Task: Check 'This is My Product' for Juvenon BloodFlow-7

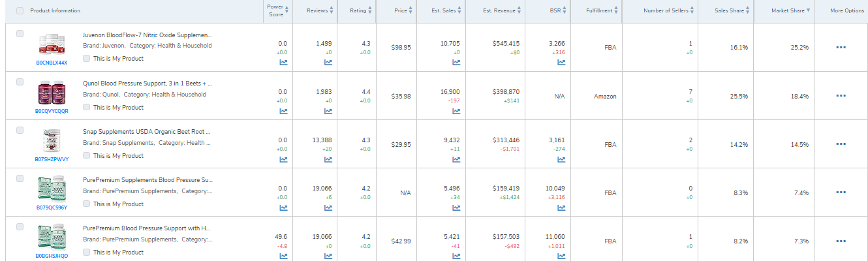Action: point(87,59)
